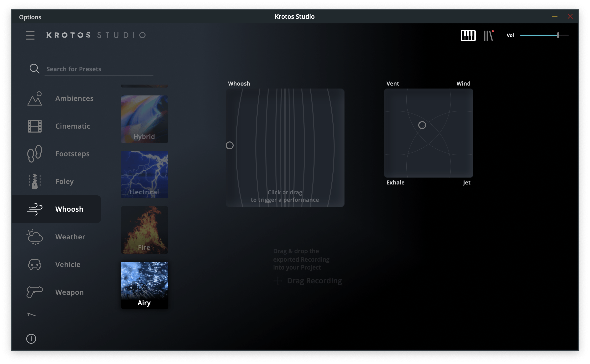This screenshot has width=590, height=364.
Task: Open the Footsteps sound category
Action: [x=35, y=154]
